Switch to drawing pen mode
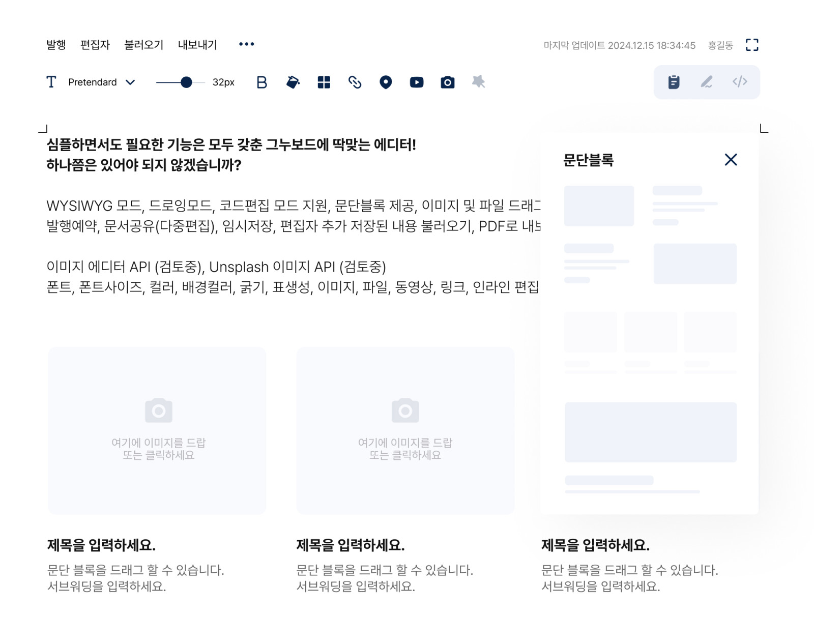 [x=707, y=82]
